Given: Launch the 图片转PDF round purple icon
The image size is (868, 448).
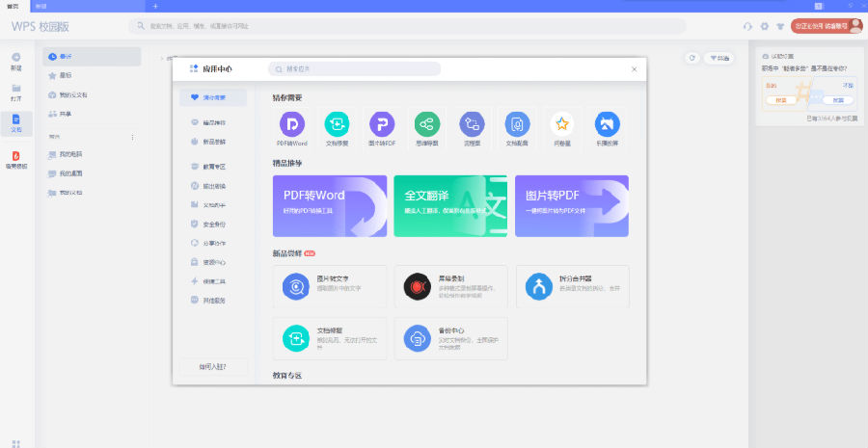Looking at the screenshot, I should click(382, 124).
